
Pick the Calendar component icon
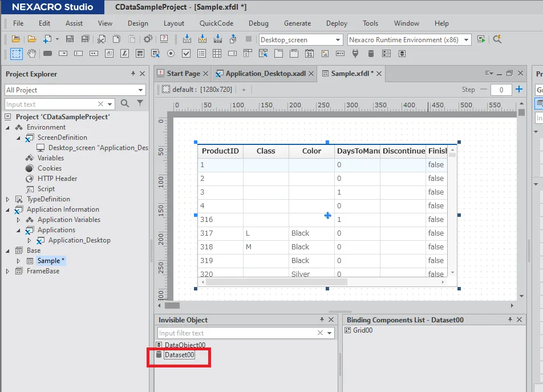click(x=309, y=54)
